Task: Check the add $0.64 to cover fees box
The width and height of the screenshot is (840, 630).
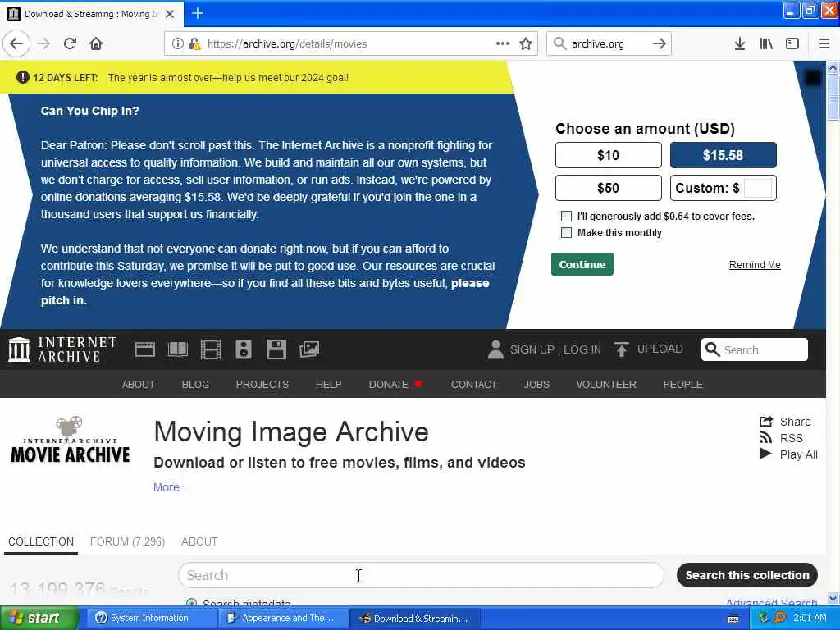Action: 566,216
